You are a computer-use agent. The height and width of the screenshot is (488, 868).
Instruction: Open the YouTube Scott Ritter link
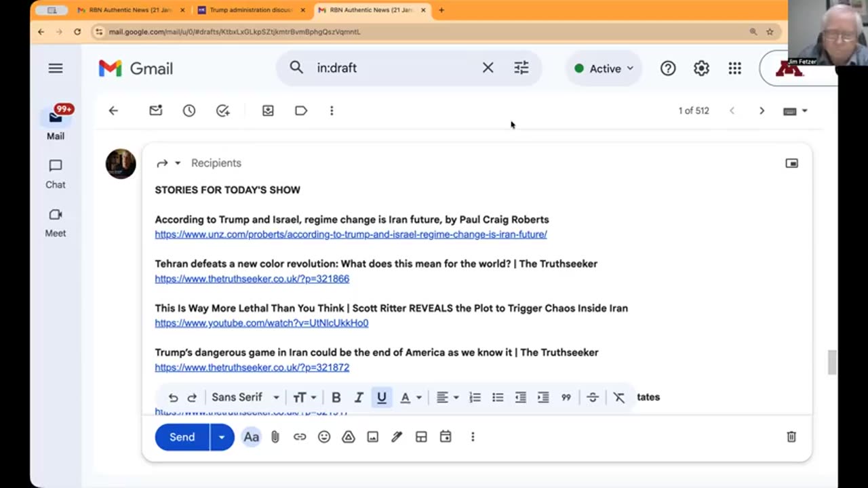(x=262, y=323)
